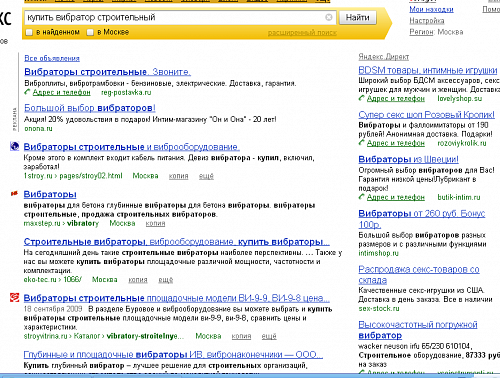The image size is (500, 378).
Task: Click the phone icon beside rozoviykrolik.ru address
Action: click(361, 143)
